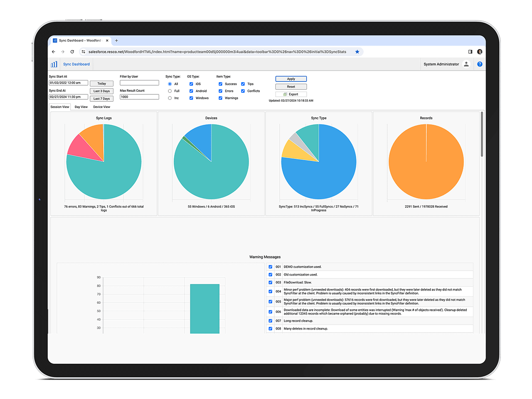The height and width of the screenshot is (399, 532).
Task: Open a new browser tab
Action: [116, 41]
